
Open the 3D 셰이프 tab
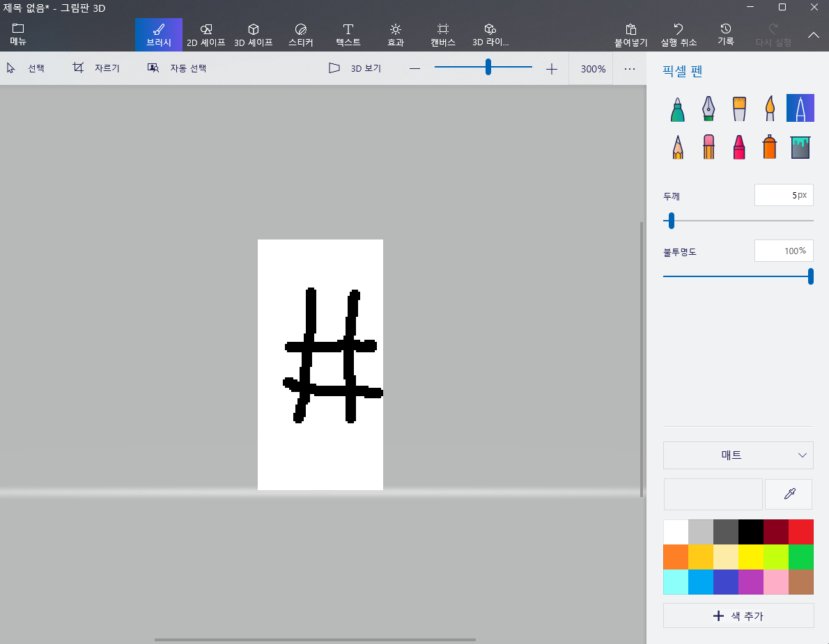[x=254, y=35]
